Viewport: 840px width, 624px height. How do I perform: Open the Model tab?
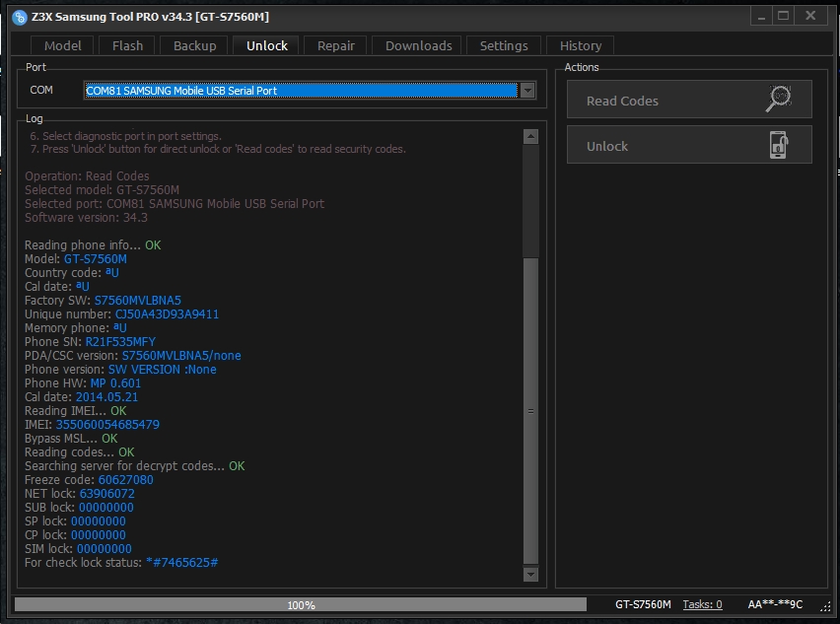[63, 45]
